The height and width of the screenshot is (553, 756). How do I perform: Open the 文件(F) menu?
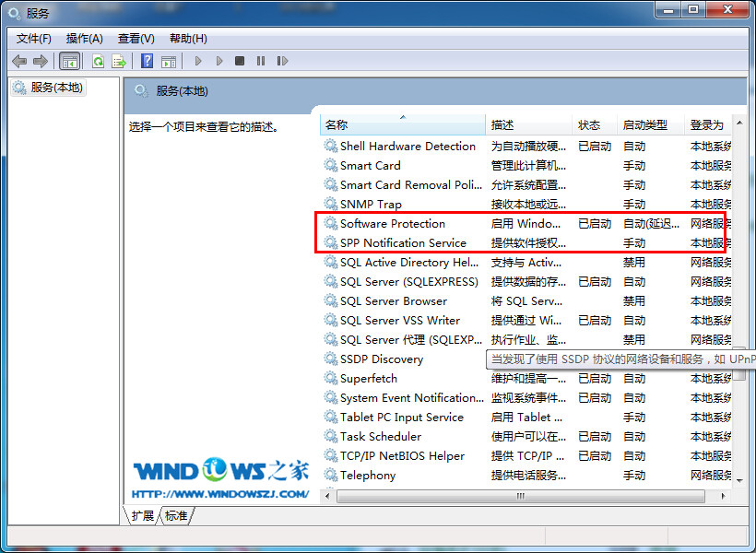click(x=34, y=39)
